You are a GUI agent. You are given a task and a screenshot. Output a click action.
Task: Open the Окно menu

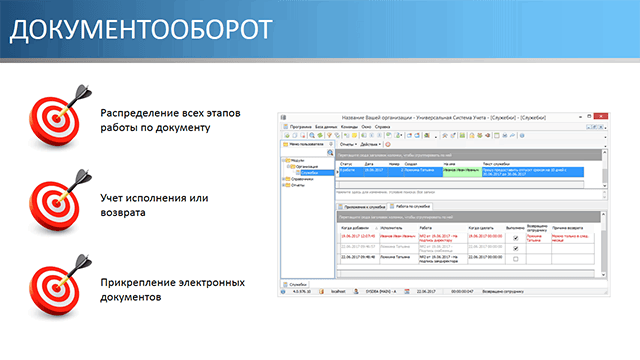click(x=366, y=127)
